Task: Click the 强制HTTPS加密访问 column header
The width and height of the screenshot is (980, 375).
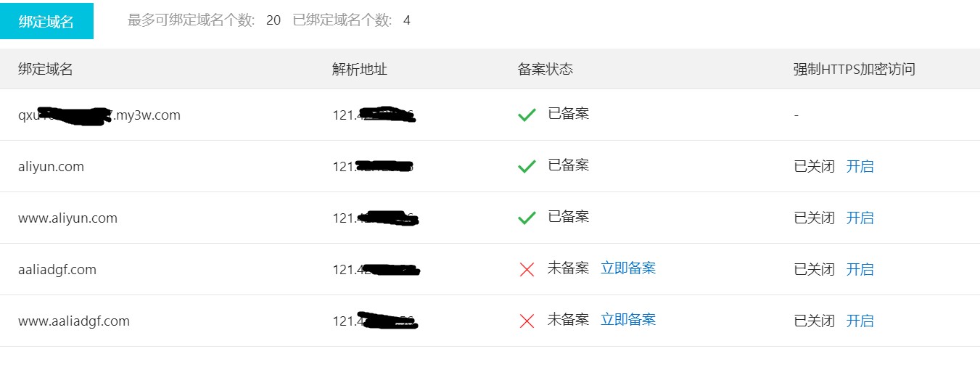Action: click(x=854, y=69)
